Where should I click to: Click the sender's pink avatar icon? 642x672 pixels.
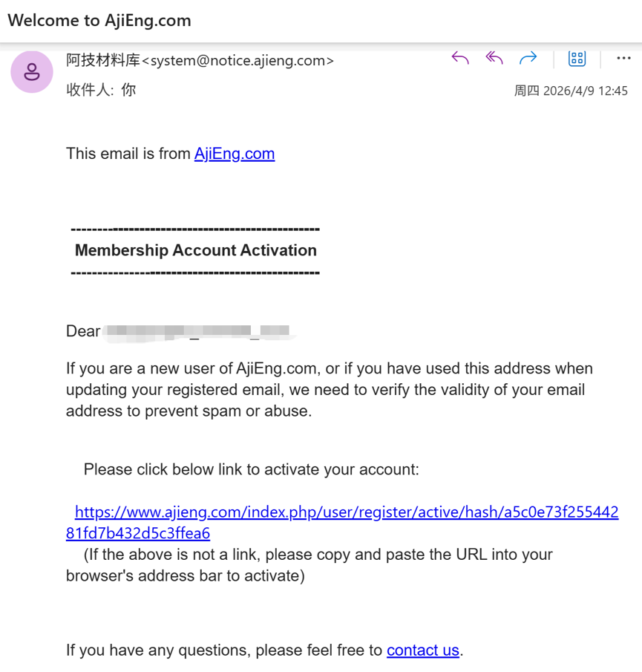point(32,71)
